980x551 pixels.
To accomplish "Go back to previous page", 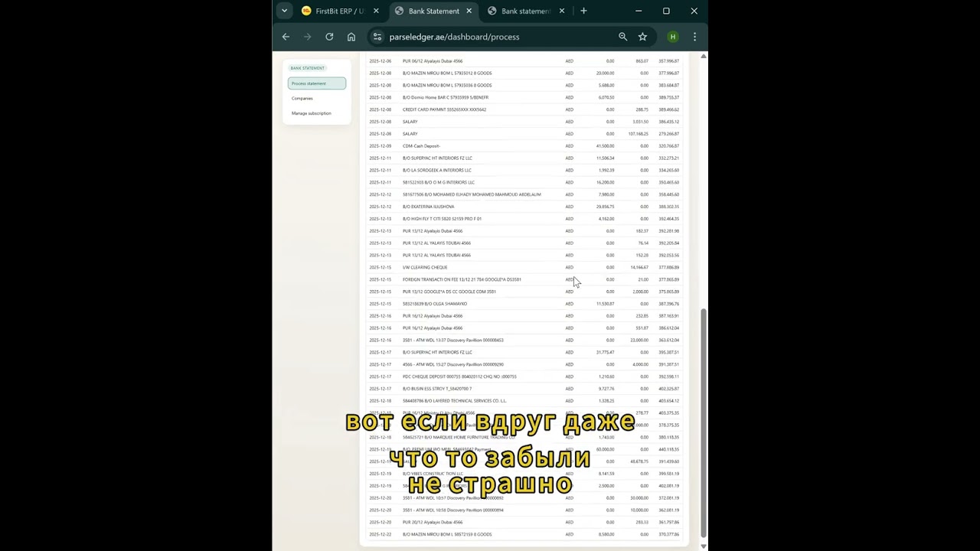I will (x=286, y=37).
